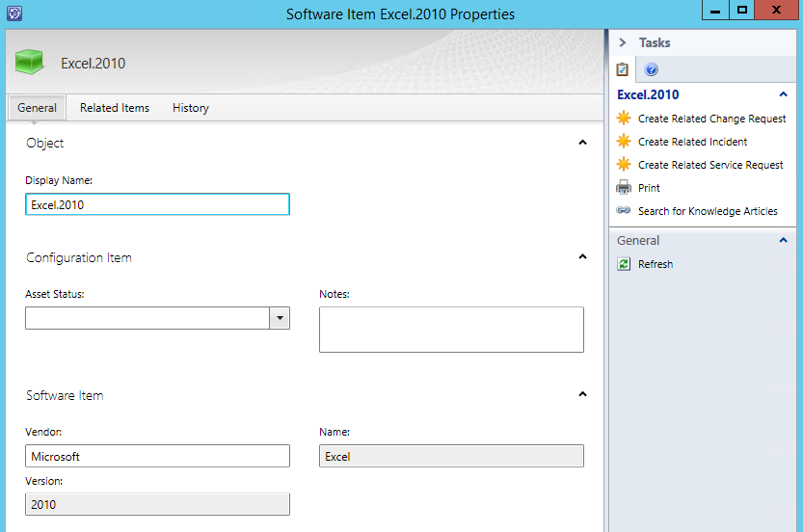Switch to the Related Items tab
This screenshot has width=803, height=532.
point(115,108)
